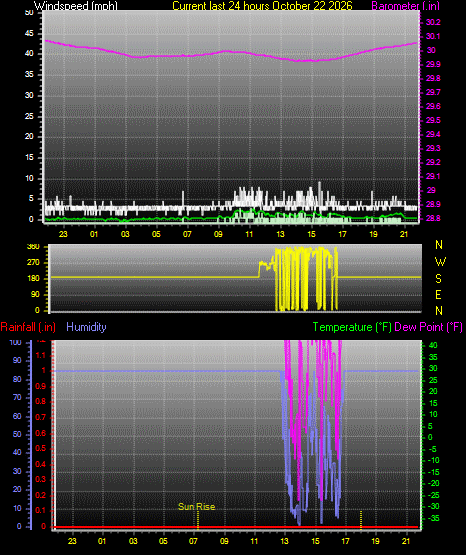This screenshot has height=555, width=466.
Task: Click 'Current last 24 hours October 22 2026' heading
Action: point(262,5)
